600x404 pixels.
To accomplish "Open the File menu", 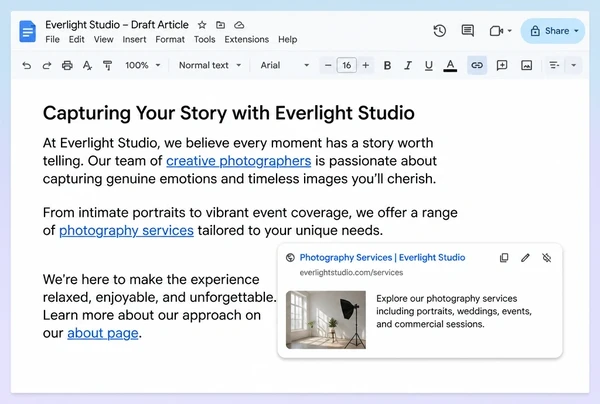I will coord(52,39).
